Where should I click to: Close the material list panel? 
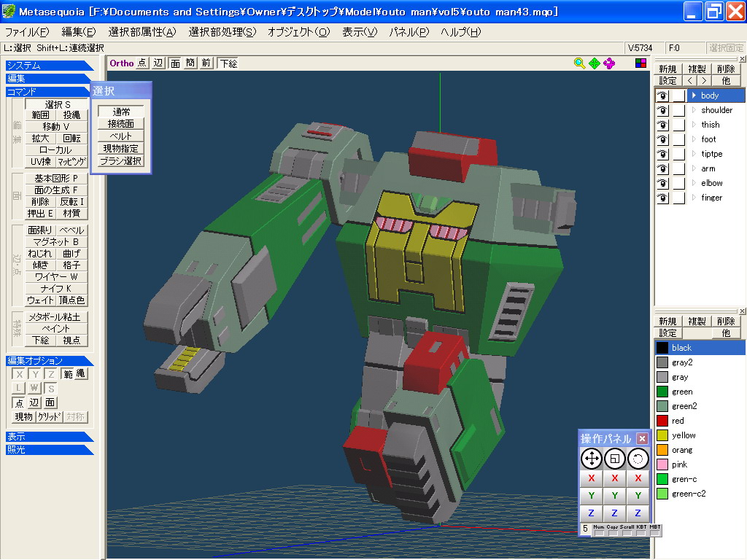point(742,311)
